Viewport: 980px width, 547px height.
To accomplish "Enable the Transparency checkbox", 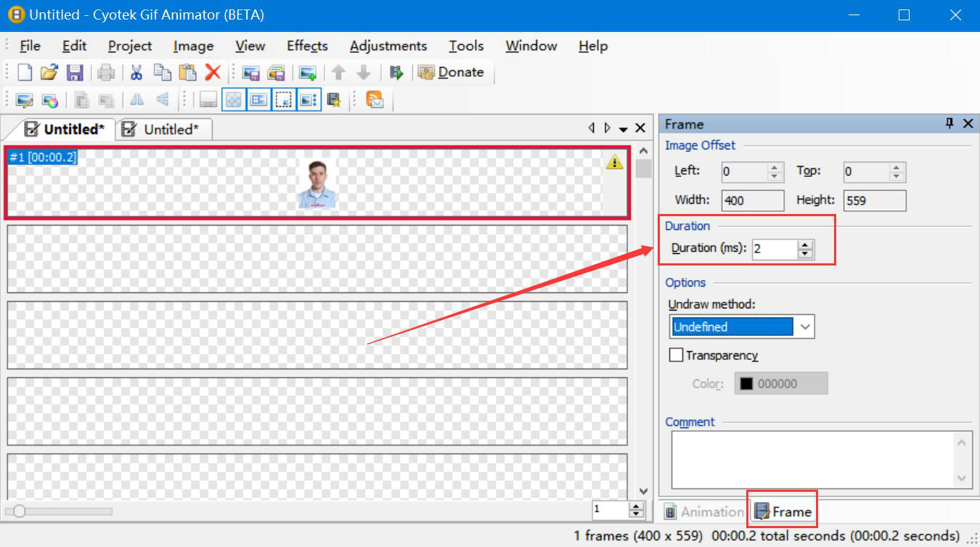I will coord(677,355).
